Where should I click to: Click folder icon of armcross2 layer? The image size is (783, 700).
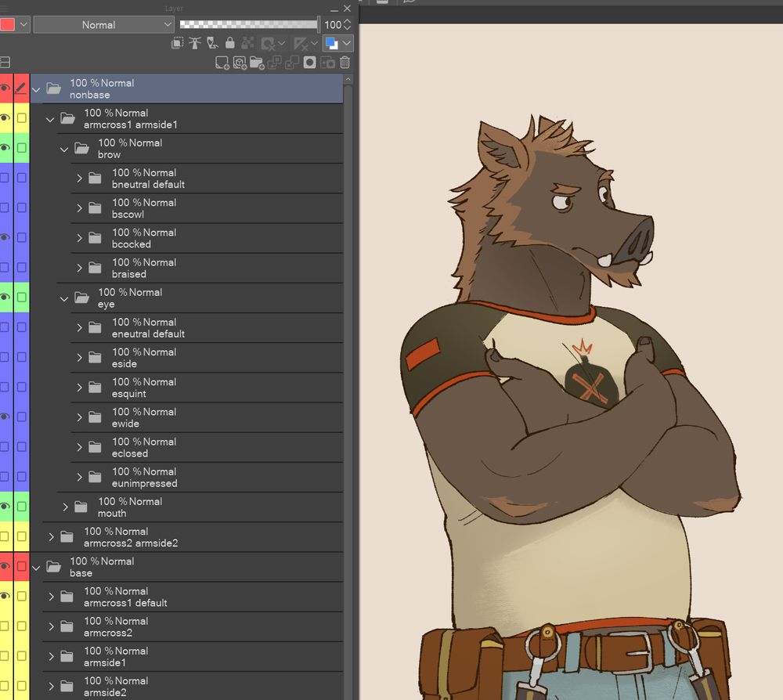pyautogui.click(x=67, y=626)
